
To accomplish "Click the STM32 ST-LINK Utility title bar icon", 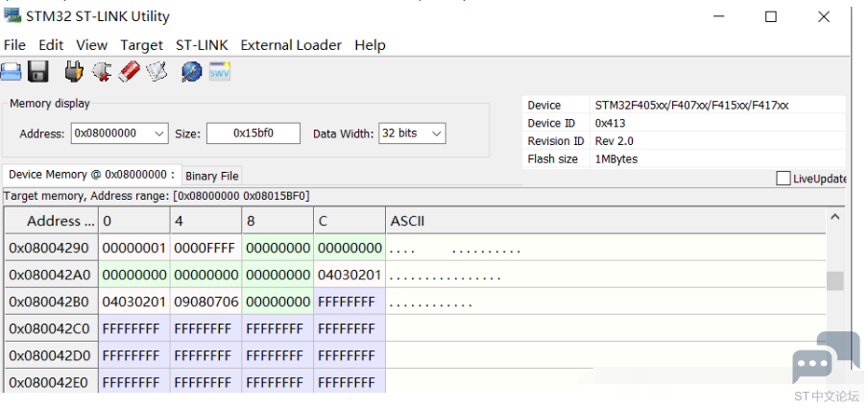I will (x=12, y=15).
